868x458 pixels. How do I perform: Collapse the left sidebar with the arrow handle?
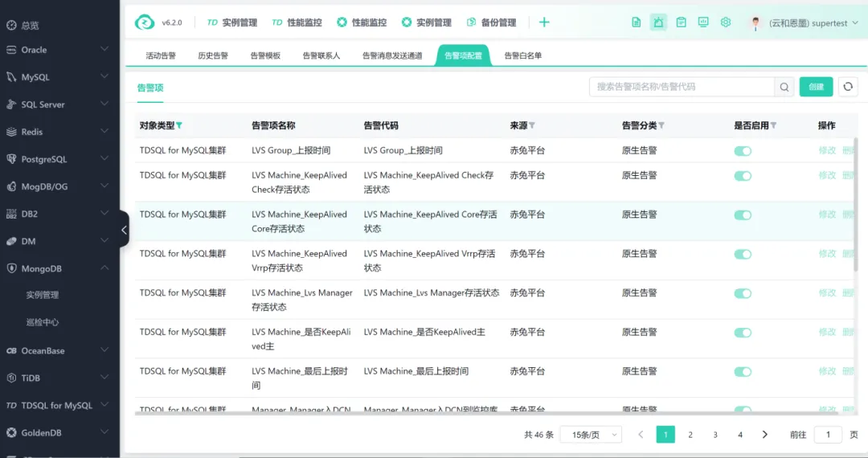click(124, 230)
